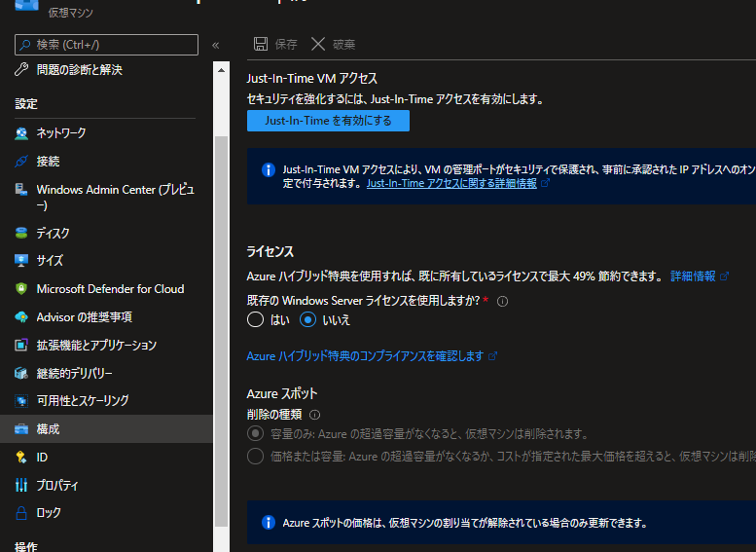Click info icon in Azure スポット price banner
This screenshot has height=552, width=756.
click(x=269, y=523)
